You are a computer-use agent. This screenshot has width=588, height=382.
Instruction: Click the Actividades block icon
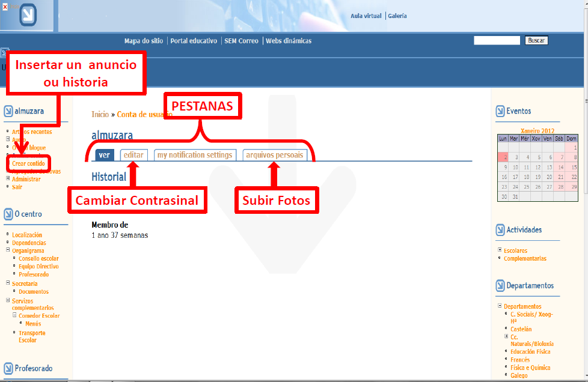click(x=500, y=230)
